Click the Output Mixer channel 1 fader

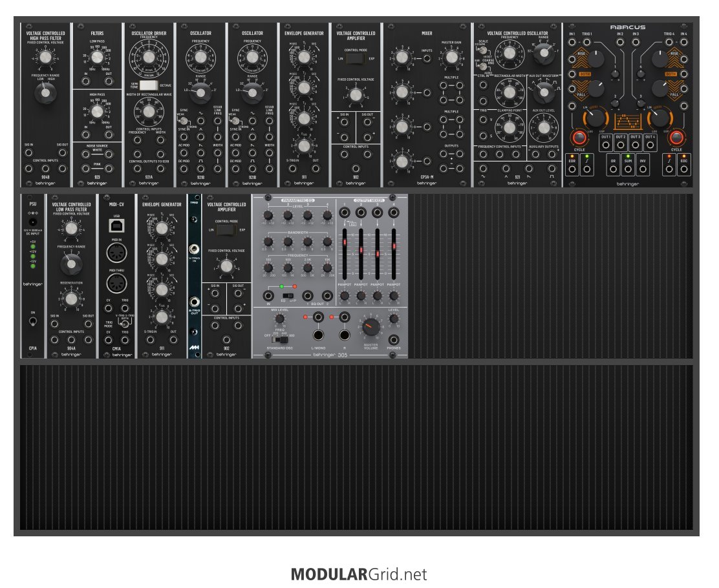click(x=345, y=242)
